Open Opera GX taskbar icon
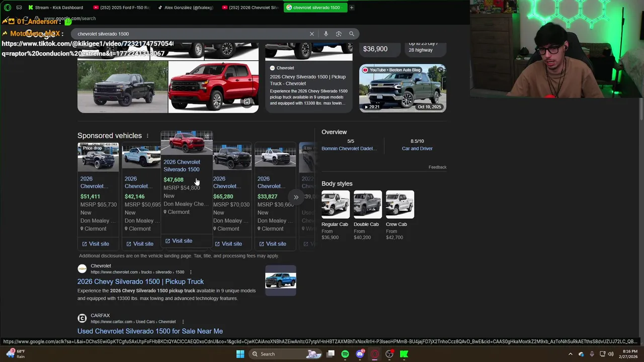Viewport: 644px width, 362px height. [x=375, y=354]
